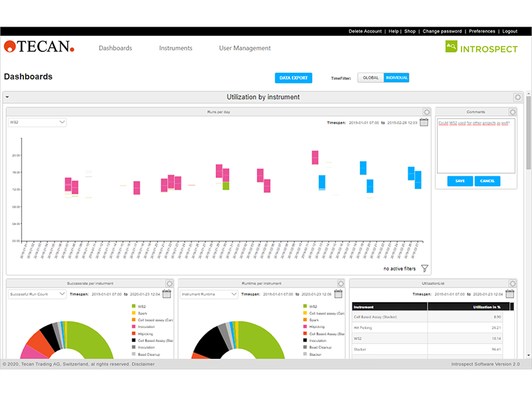
Task: Click Change password link
Action: [442, 31]
